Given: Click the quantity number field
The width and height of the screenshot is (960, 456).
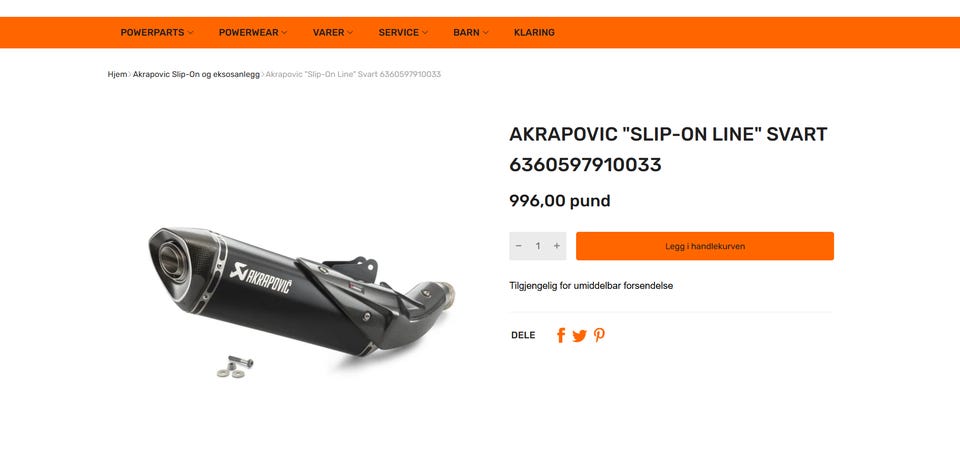Looking at the screenshot, I should (x=538, y=246).
